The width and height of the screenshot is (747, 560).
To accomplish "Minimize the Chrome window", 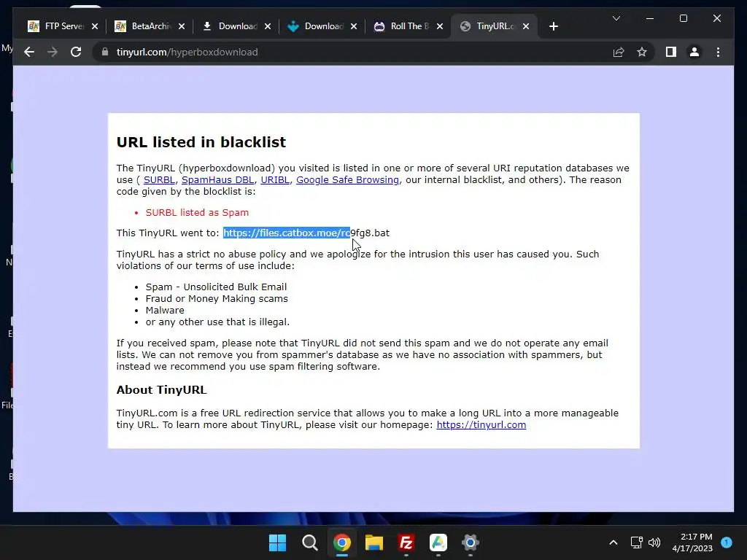I will (650, 18).
